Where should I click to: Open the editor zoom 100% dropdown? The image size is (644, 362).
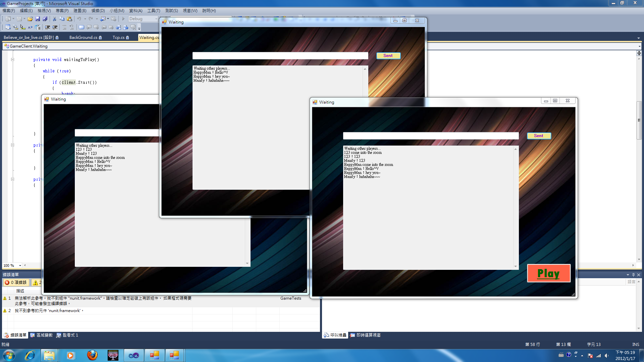pos(20,265)
